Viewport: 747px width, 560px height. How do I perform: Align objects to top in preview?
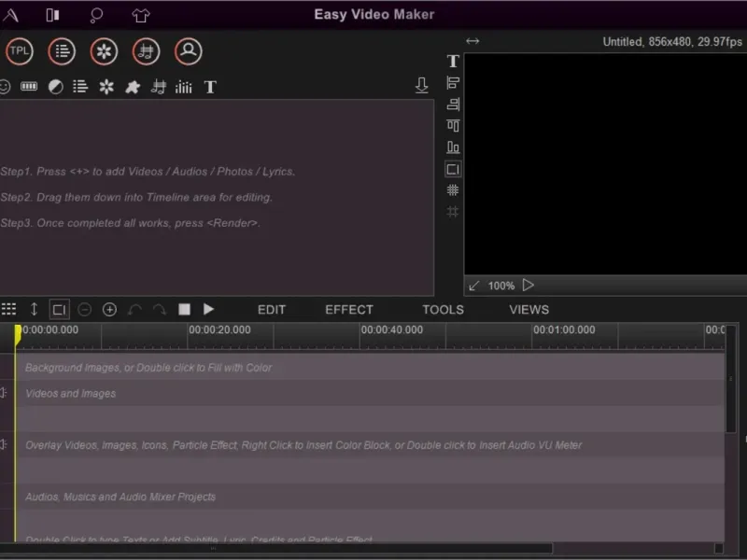pos(453,126)
